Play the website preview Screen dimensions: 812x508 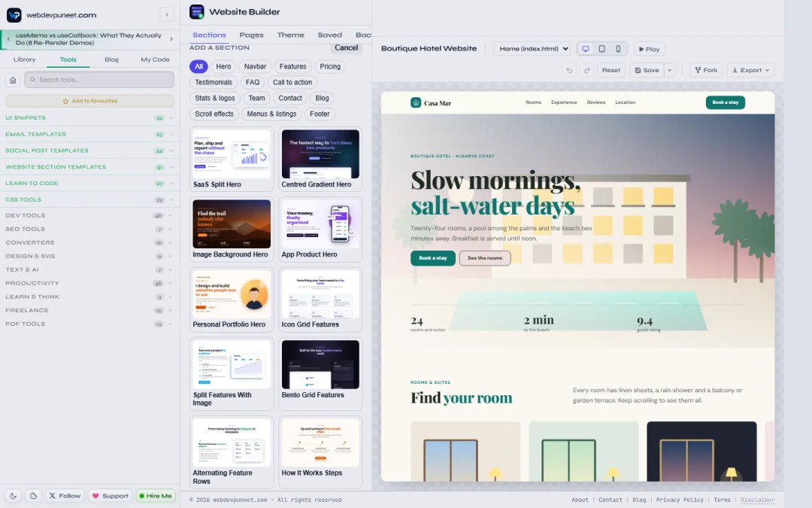(650, 49)
